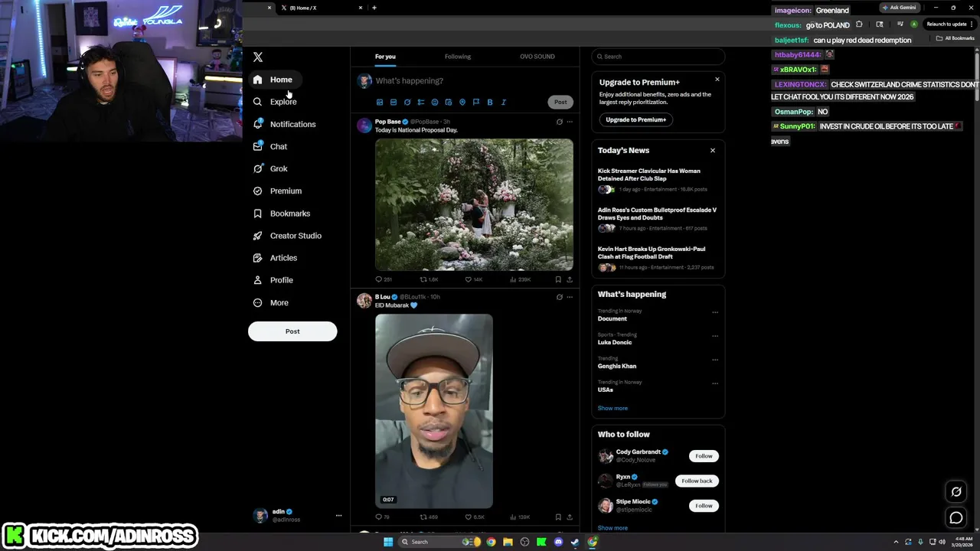Open Kick Streamer Clavicular news story

click(649, 174)
